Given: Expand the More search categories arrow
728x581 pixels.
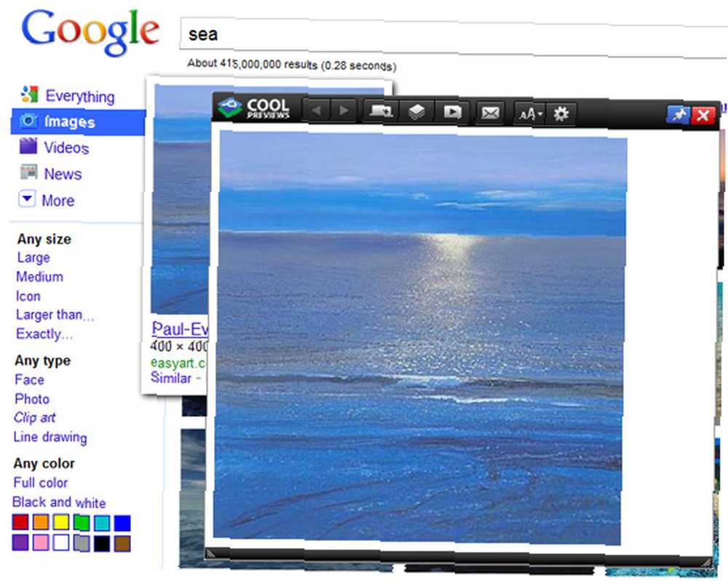Looking at the screenshot, I should [27, 199].
